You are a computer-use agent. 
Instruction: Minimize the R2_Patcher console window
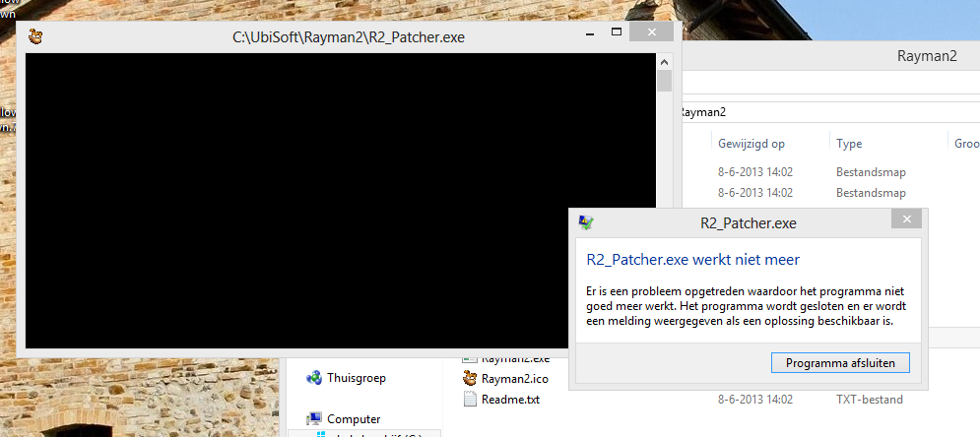589,35
